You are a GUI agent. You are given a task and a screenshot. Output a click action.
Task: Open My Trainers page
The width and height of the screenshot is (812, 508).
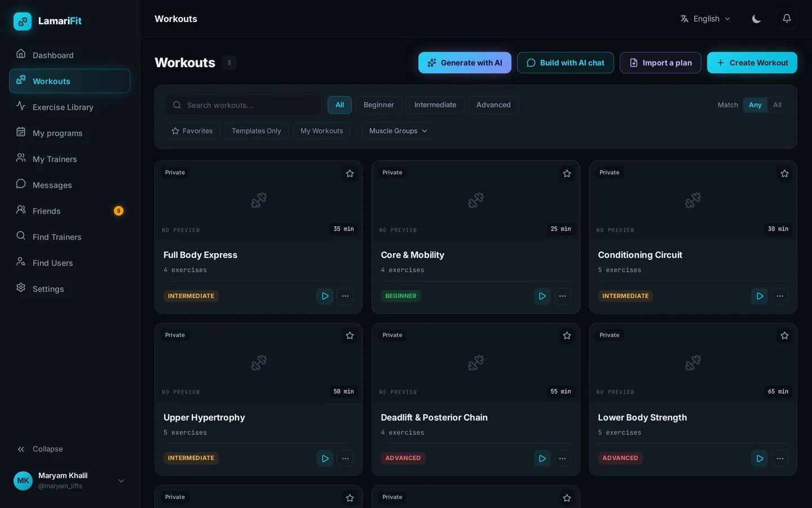[70, 159]
